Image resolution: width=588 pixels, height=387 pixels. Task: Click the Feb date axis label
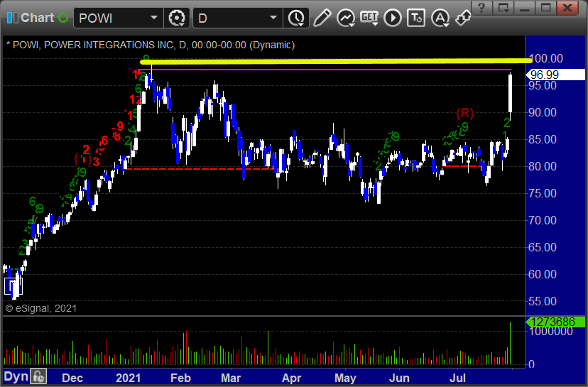click(x=181, y=378)
